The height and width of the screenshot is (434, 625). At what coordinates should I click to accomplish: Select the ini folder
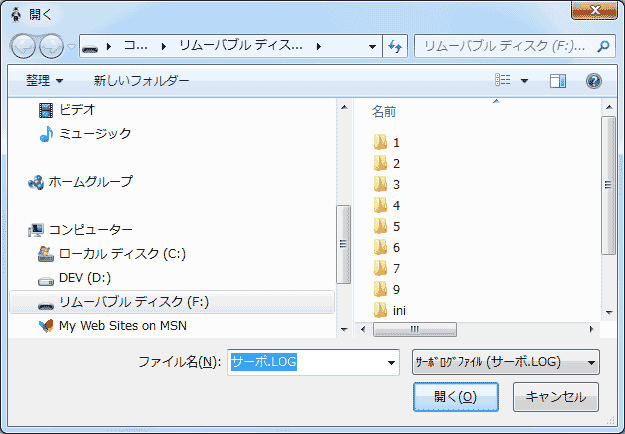point(390,310)
